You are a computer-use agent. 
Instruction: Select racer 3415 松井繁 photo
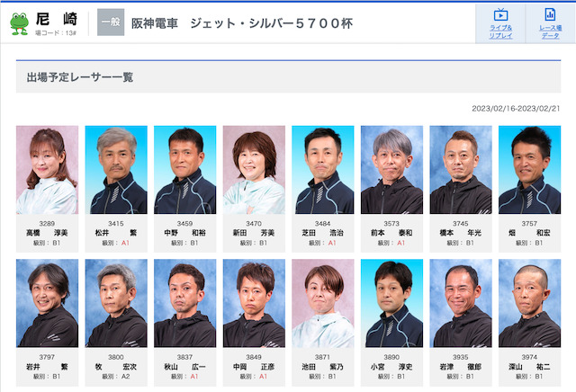pyautogui.click(x=116, y=170)
